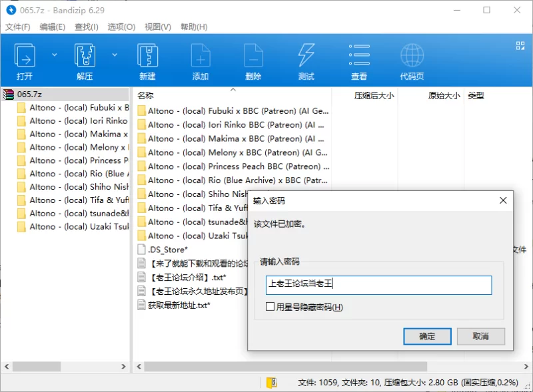Select Iori Rinko folder in left tree

click(73, 121)
